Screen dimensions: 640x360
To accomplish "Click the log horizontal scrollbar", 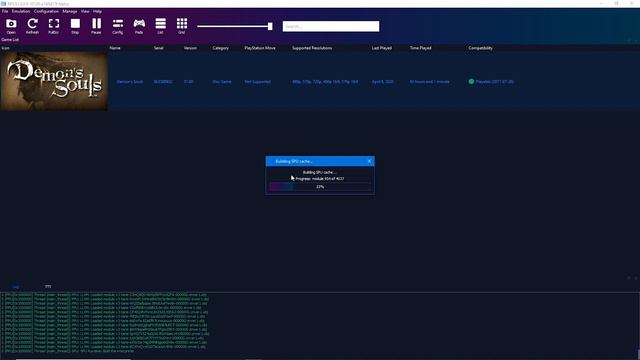I will click(x=73, y=359).
